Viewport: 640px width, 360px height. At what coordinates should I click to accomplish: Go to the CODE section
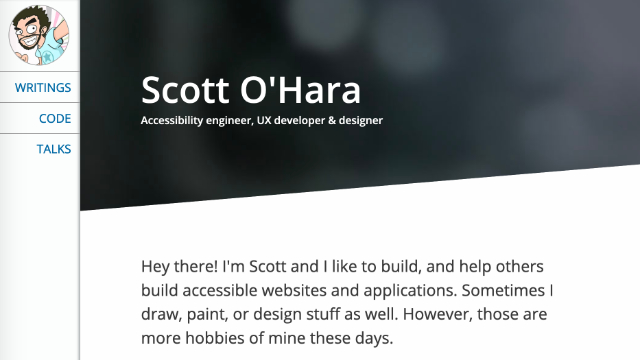click(x=55, y=118)
